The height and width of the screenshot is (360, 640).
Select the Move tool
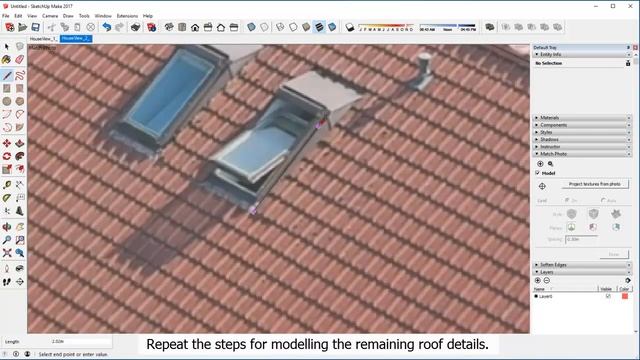click(7, 143)
